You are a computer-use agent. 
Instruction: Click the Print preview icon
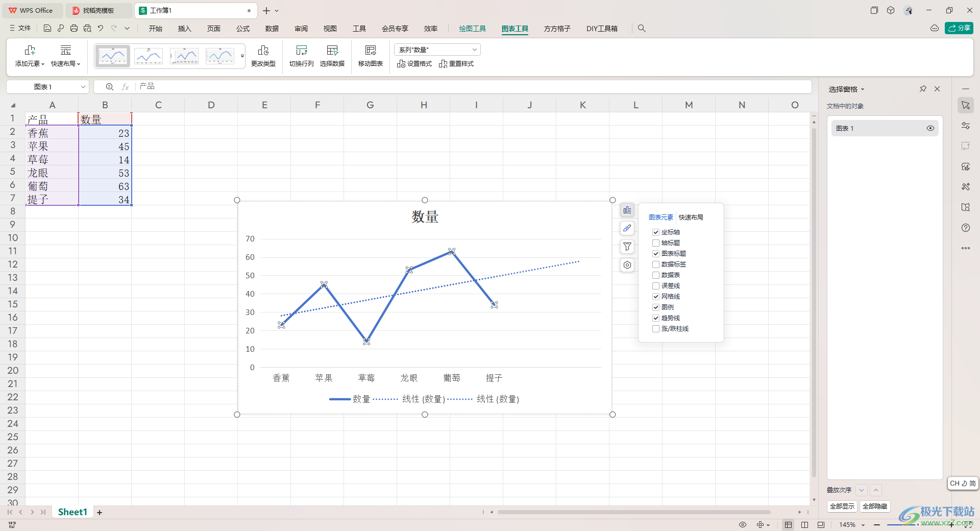tap(87, 29)
